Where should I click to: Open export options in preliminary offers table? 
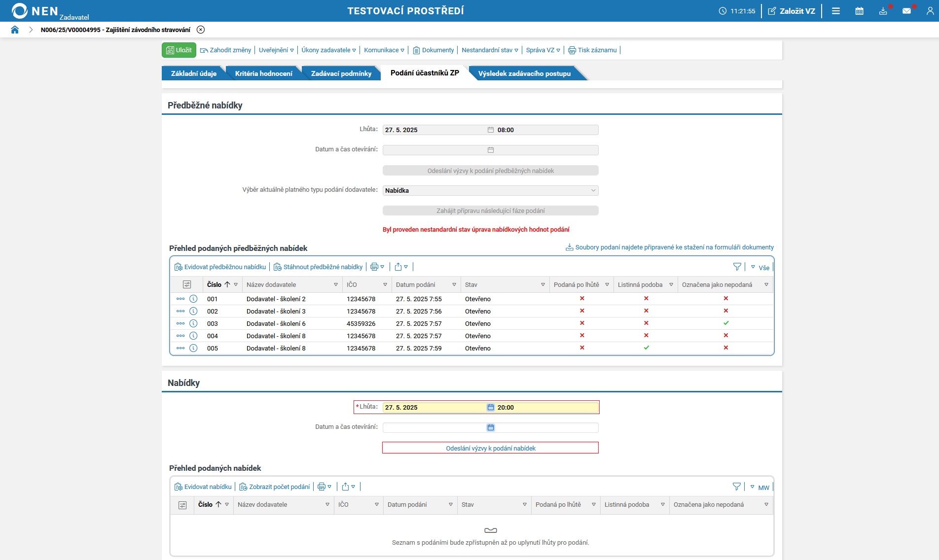click(x=401, y=267)
